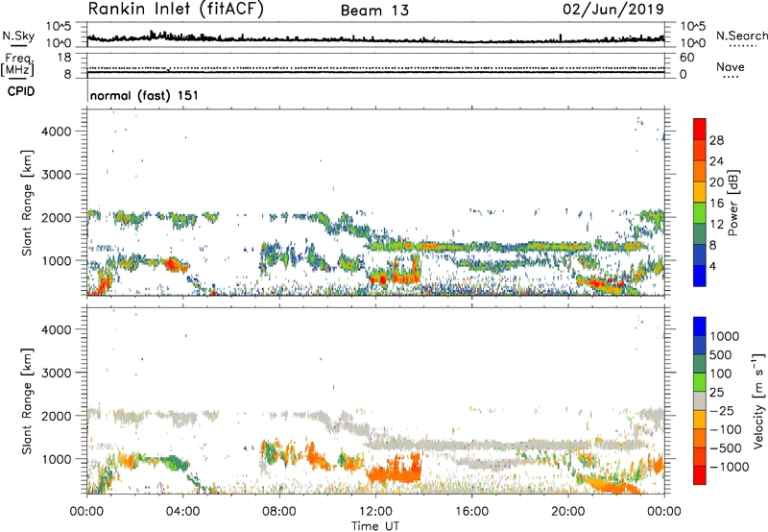Click the '08:00' time axis tick
This screenshot has width=768, height=532.
click(x=279, y=512)
